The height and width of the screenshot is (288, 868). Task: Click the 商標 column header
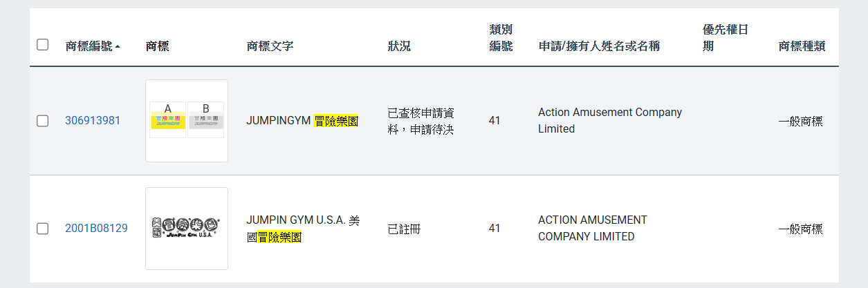[158, 46]
